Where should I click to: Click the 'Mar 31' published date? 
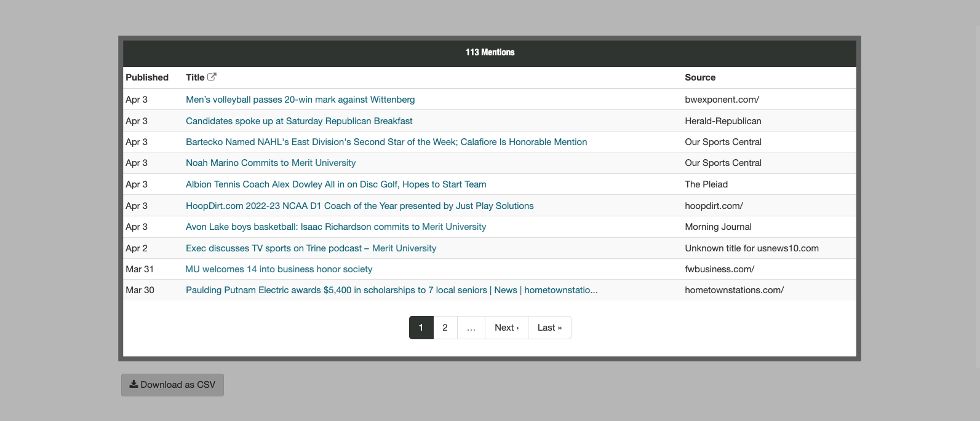140,269
